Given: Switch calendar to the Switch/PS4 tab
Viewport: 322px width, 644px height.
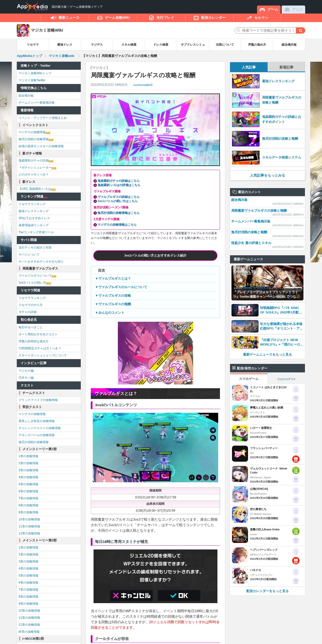Looking at the screenshot, I should click(x=286, y=379).
